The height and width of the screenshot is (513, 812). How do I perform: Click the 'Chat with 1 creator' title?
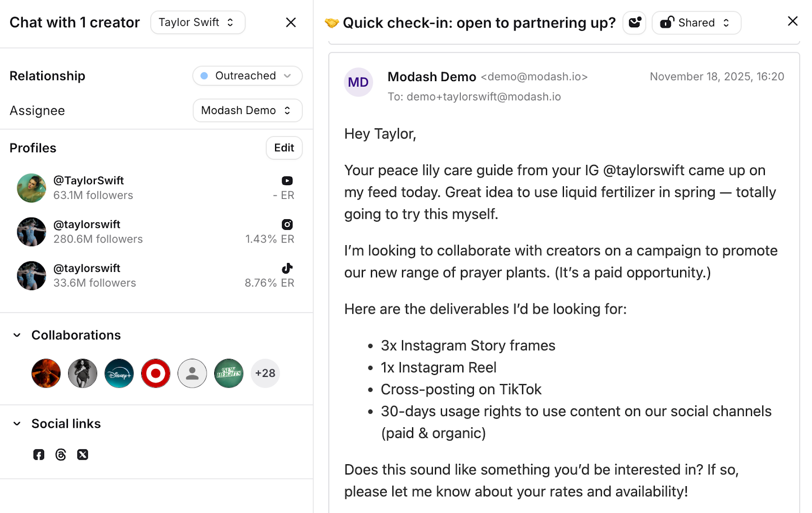75,22
